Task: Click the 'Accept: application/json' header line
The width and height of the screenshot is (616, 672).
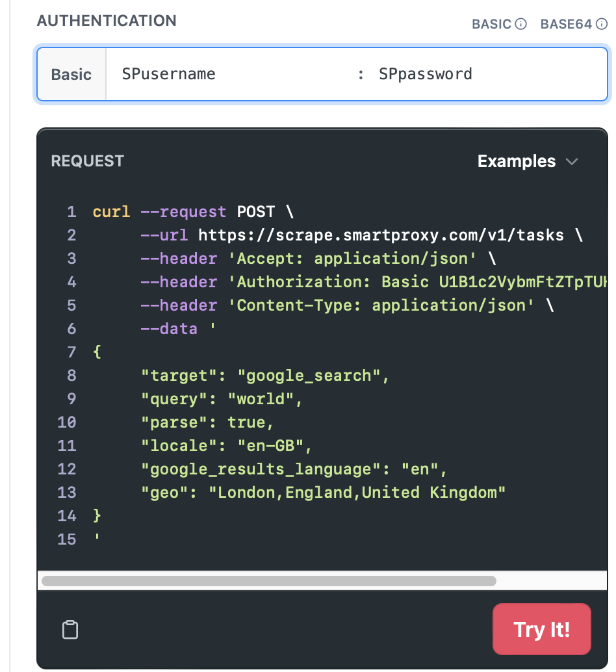Action: [318, 259]
